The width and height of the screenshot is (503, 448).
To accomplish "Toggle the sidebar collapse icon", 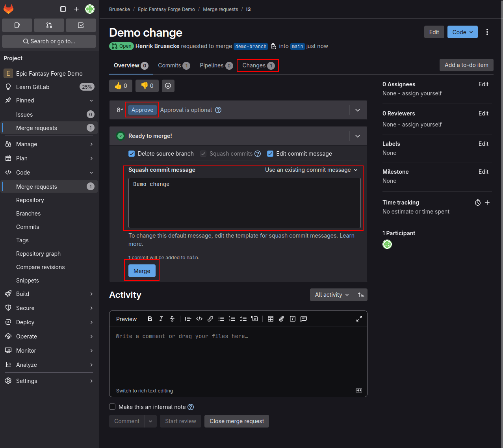I will pyautogui.click(x=63, y=9).
